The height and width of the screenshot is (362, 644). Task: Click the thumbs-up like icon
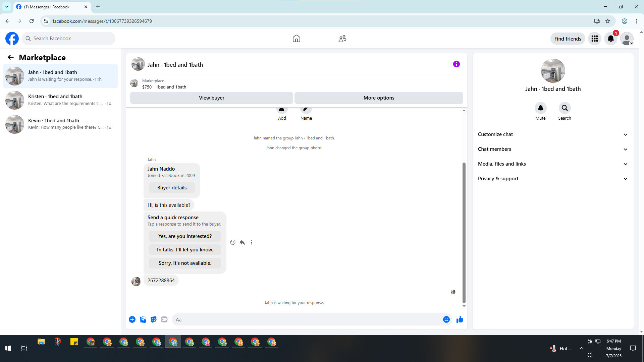[x=460, y=319]
